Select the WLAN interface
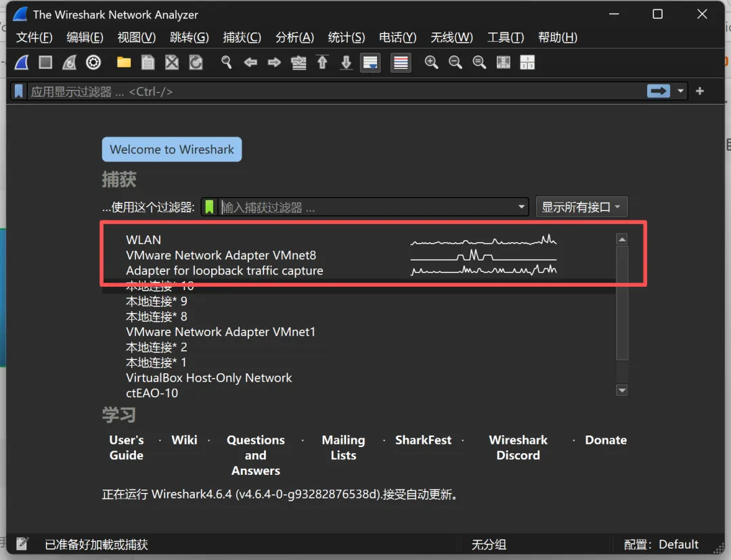 [359, 240]
